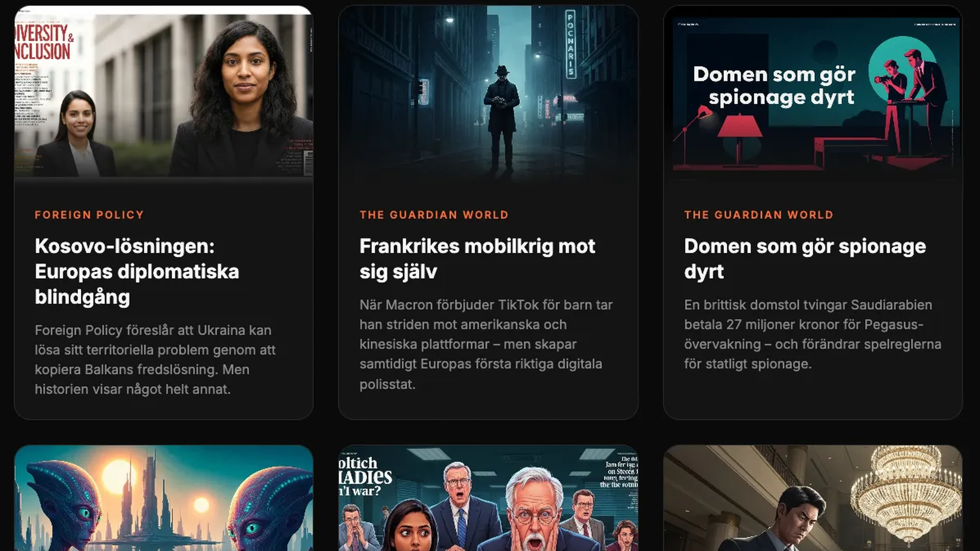Viewport: 980px width, 551px height.
Task: Open the chandelier and suited man thumbnail
Action: [813, 498]
